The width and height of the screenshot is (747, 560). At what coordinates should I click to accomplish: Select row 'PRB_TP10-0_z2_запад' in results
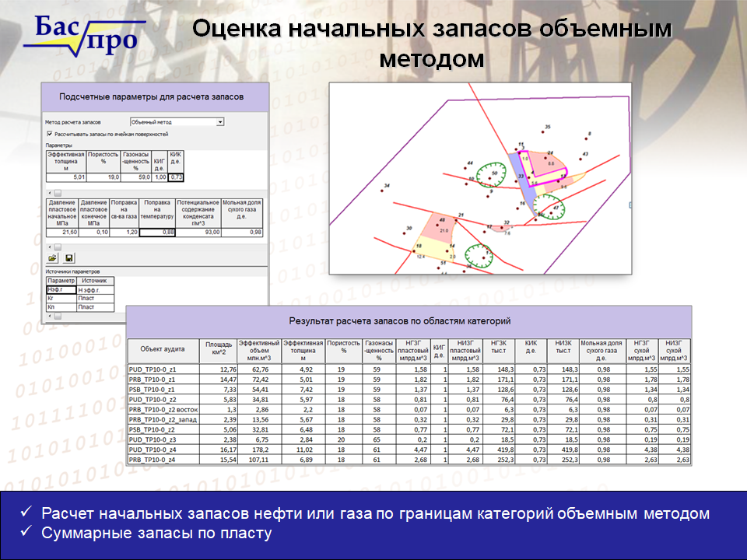pyautogui.click(x=409, y=419)
